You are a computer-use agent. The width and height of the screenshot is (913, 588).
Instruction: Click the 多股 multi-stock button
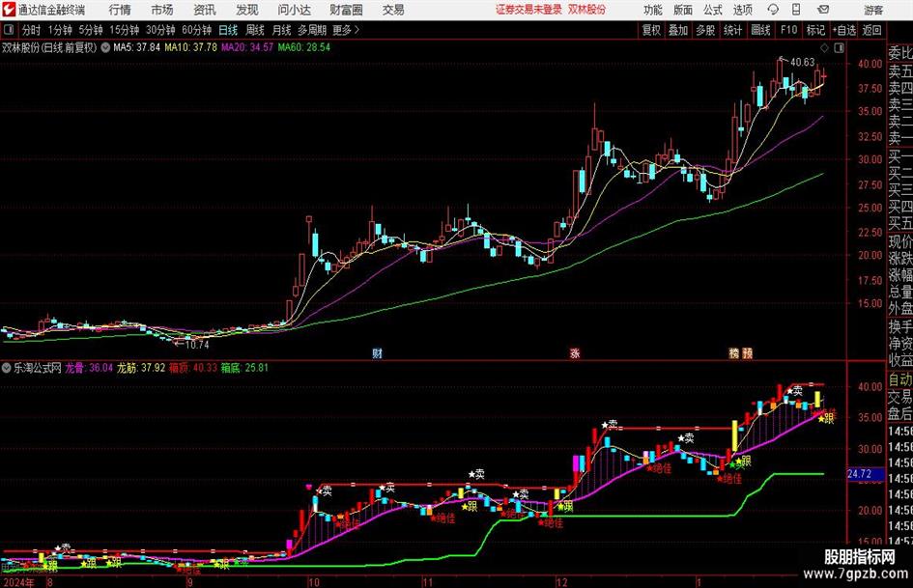point(705,30)
